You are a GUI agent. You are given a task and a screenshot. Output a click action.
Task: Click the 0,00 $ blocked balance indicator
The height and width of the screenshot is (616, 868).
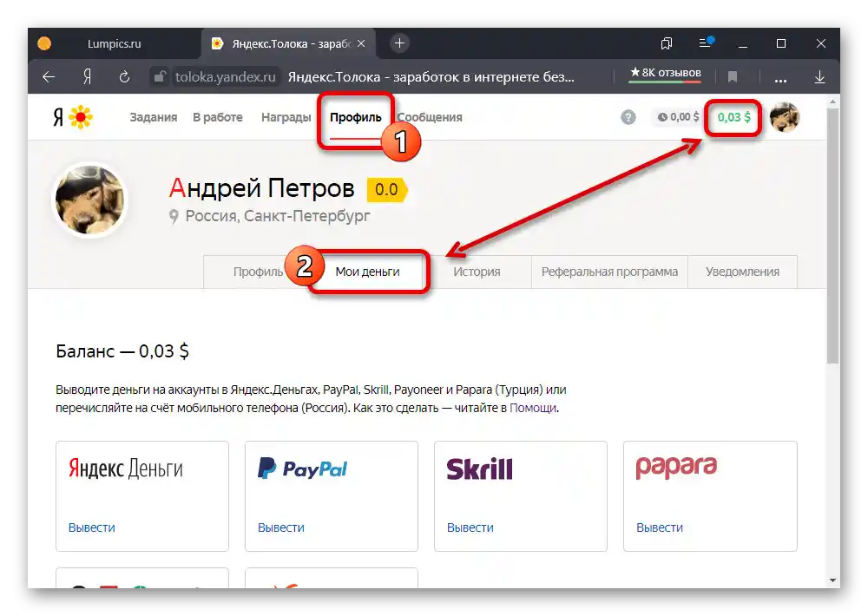click(678, 117)
